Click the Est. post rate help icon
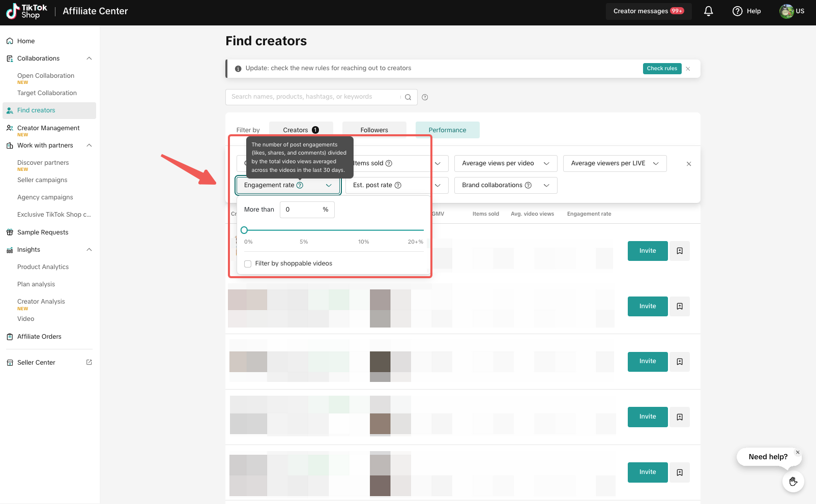Image resolution: width=816 pixels, height=504 pixels. 398,185
